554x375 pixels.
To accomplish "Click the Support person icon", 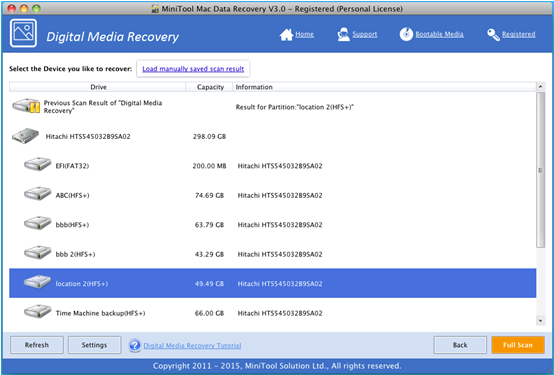I will tap(343, 35).
